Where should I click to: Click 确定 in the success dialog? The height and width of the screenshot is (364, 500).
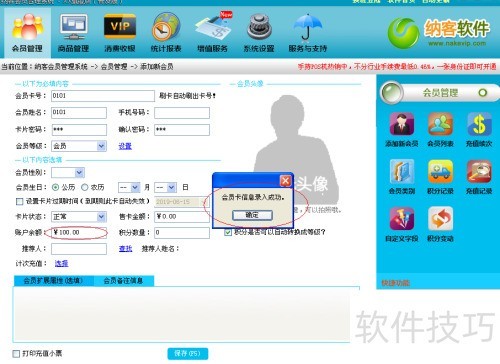pyautogui.click(x=252, y=215)
